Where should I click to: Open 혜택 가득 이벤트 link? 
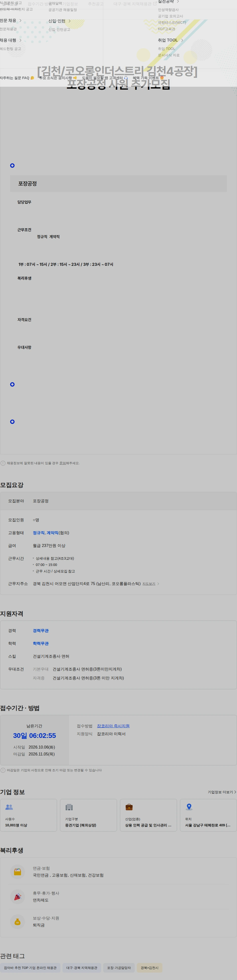point(148,78)
